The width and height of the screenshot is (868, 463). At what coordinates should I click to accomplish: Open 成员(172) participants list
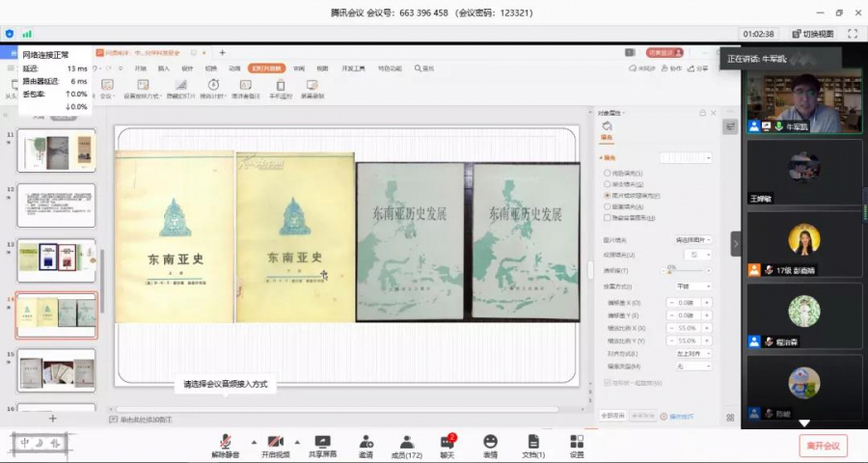click(406, 445)
